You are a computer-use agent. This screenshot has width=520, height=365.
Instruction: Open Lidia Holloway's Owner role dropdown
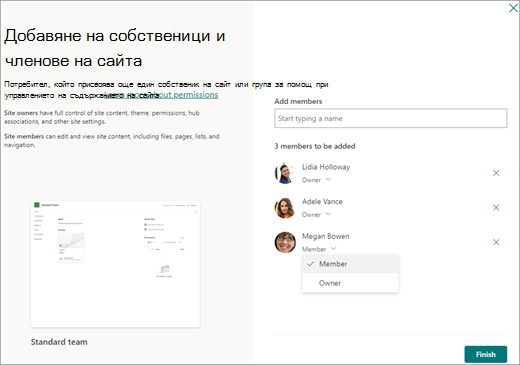tap(316, 180)
